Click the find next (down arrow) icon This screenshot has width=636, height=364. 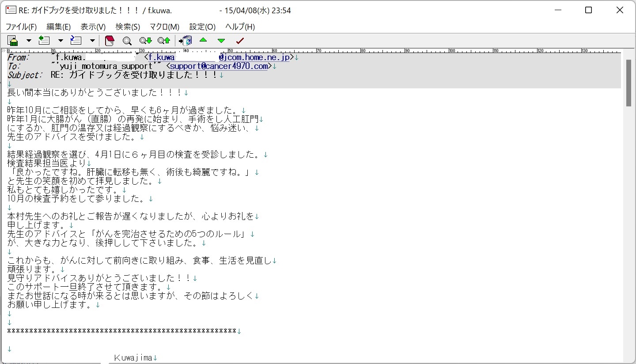pyautogui.click(x=145, y=41)
